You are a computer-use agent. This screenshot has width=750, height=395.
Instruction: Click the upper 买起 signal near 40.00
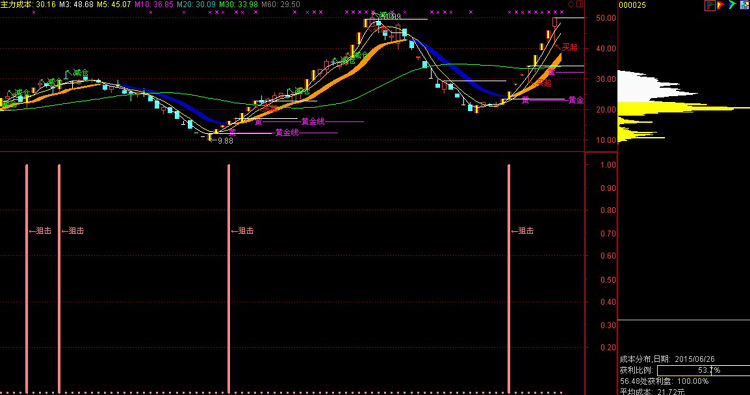pyautogui.click(x=568, y=47)
